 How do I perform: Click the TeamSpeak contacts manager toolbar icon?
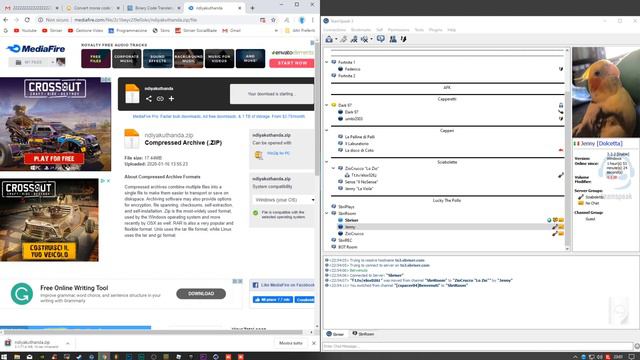coord(393,39)
